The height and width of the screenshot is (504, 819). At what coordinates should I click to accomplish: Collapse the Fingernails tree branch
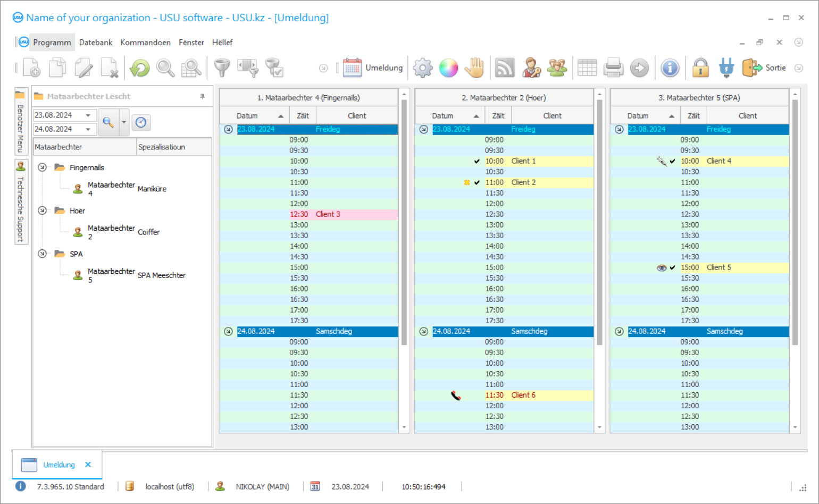pyautogui.click(x=42, y=167)
